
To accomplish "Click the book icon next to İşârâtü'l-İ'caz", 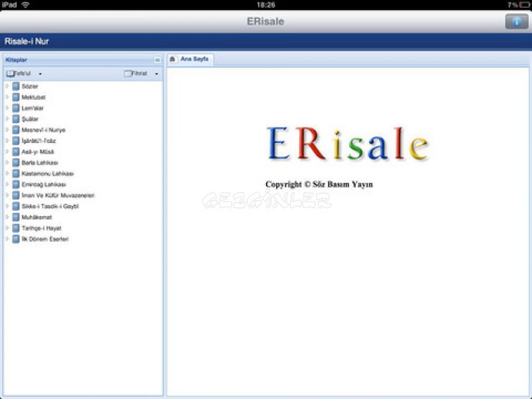I will click(x=15, y=140).
